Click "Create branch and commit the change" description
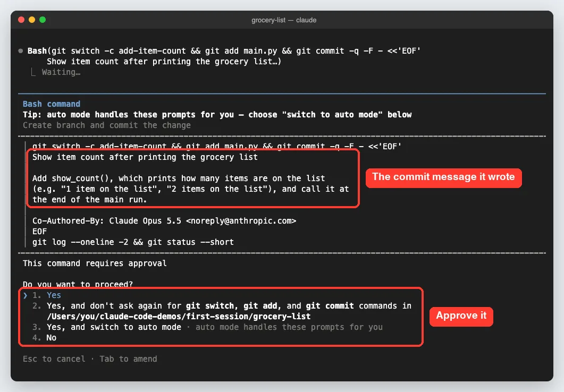564x392 pixels. pyautogui.click(x=107, y=125)
